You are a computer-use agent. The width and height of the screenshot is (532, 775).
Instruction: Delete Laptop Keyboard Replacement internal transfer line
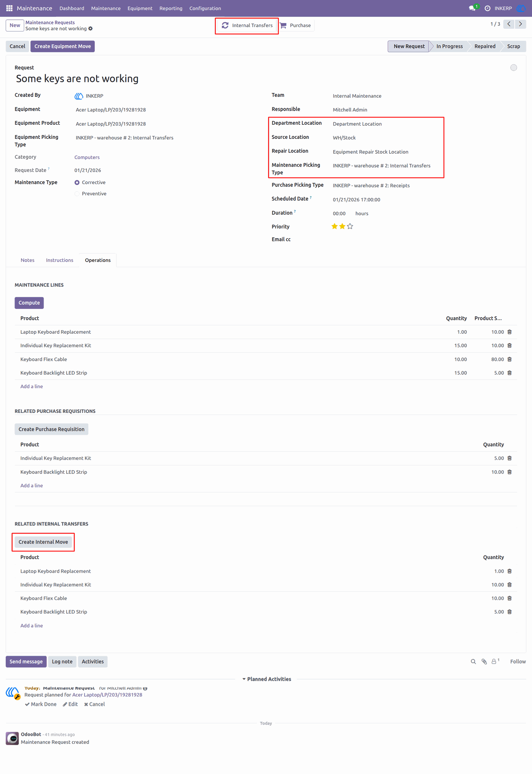click(x=509, y=571)
